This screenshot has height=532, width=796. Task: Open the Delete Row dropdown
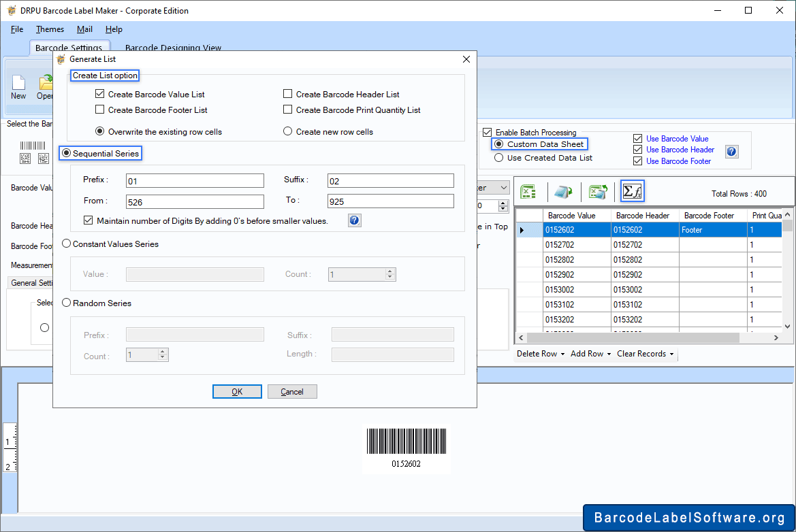[540, 354]
